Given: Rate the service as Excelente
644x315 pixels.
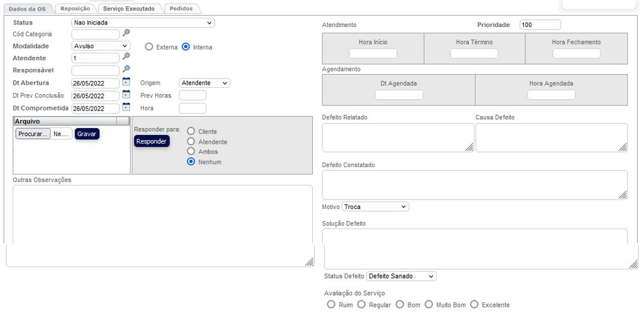Looking at the screenshot, I should 474,305.
